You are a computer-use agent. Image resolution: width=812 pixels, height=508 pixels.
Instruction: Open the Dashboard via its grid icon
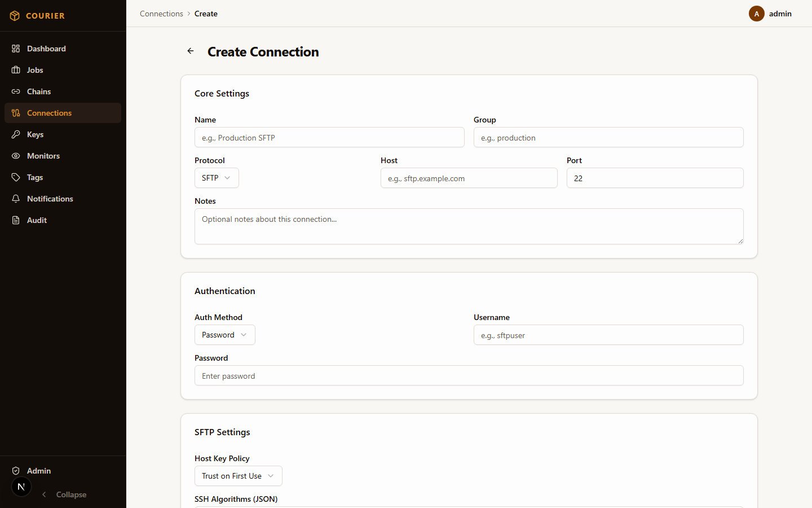tap(16, 49)
